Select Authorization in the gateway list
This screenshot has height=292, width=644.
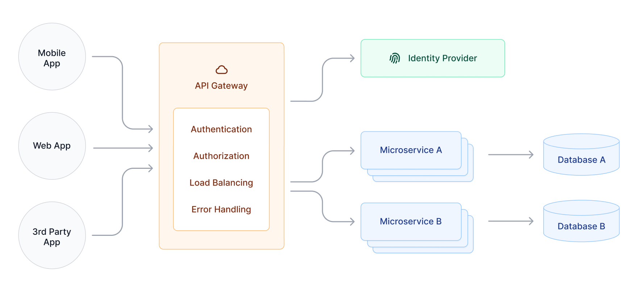(221, 156)
